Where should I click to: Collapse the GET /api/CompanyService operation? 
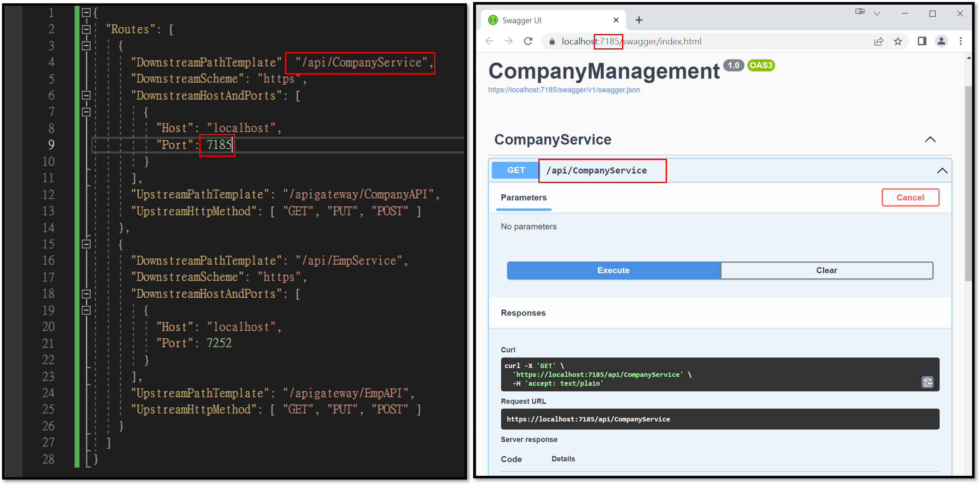(942, 170)
